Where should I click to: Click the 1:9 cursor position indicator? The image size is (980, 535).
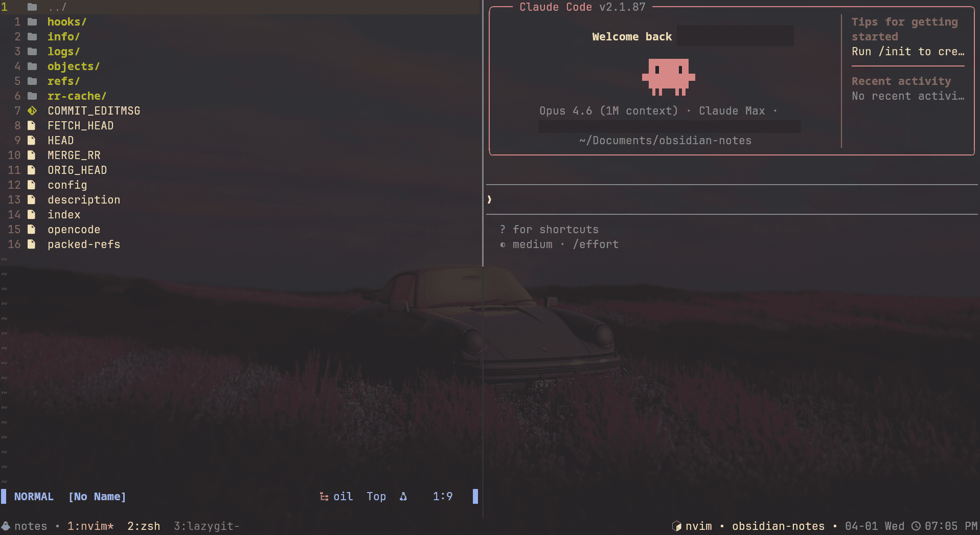point(443,497)
